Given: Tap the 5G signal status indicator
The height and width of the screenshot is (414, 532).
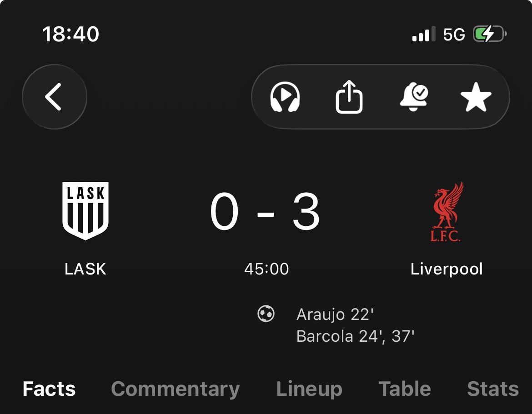Looking at the screenshot, I should [454, 34].
